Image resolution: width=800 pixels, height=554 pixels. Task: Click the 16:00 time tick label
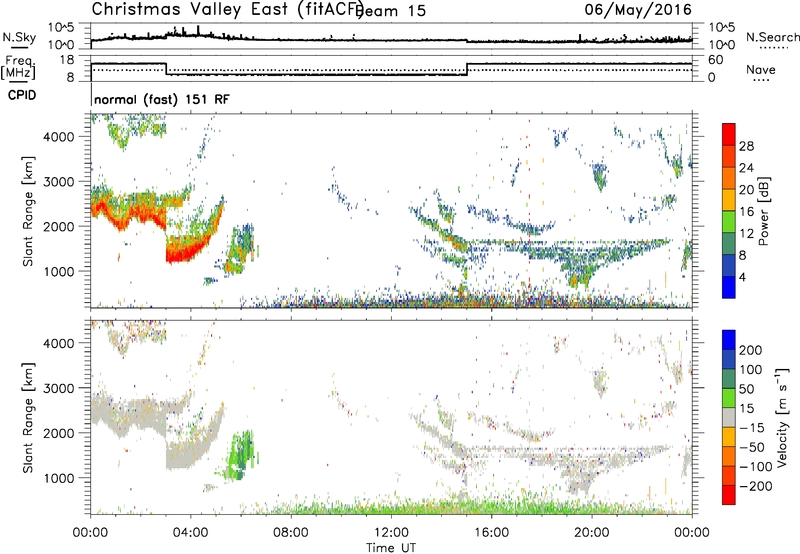(491, 533)
